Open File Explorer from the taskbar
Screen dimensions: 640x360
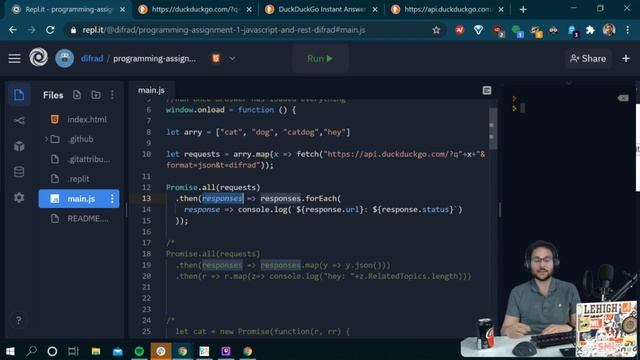tap(96, 351)
